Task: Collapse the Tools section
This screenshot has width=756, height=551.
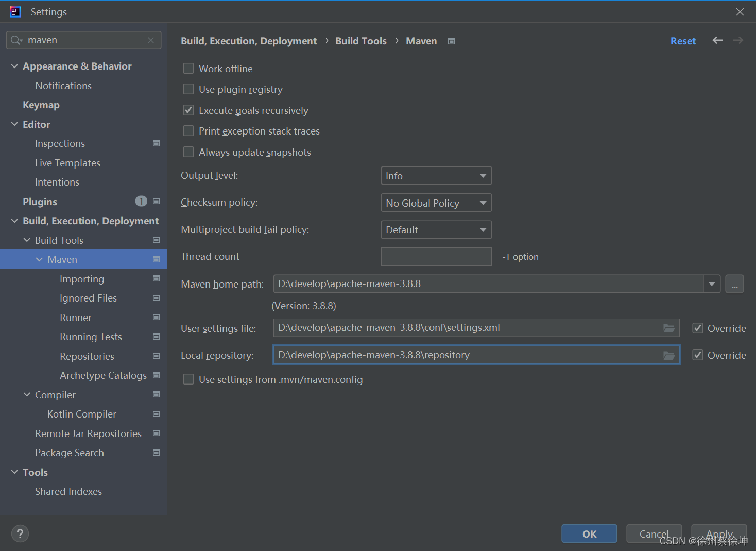Action: [x=14, y=472]
